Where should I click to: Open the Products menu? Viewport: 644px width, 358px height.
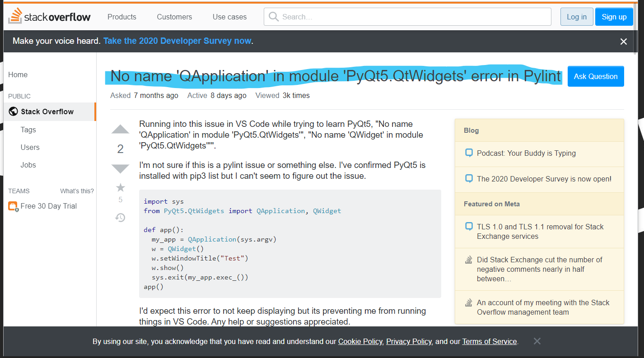click(x=121, y=17)
